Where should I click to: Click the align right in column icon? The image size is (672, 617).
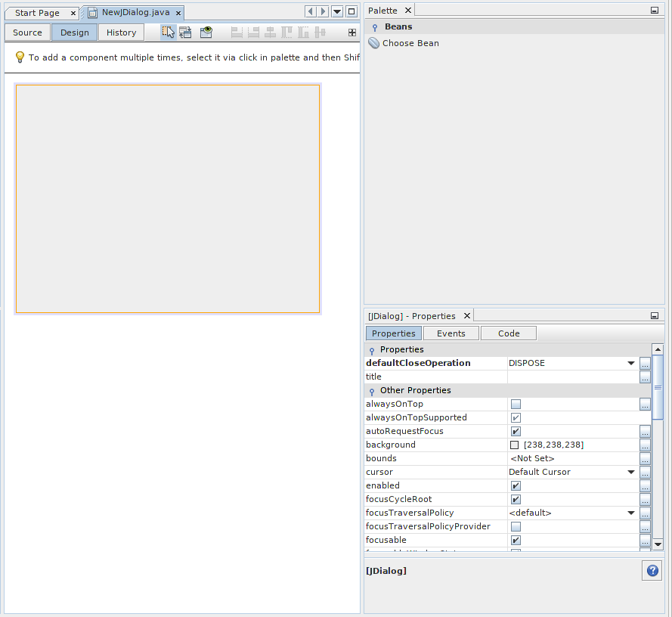pyautogui.click(x=254, y=33)
